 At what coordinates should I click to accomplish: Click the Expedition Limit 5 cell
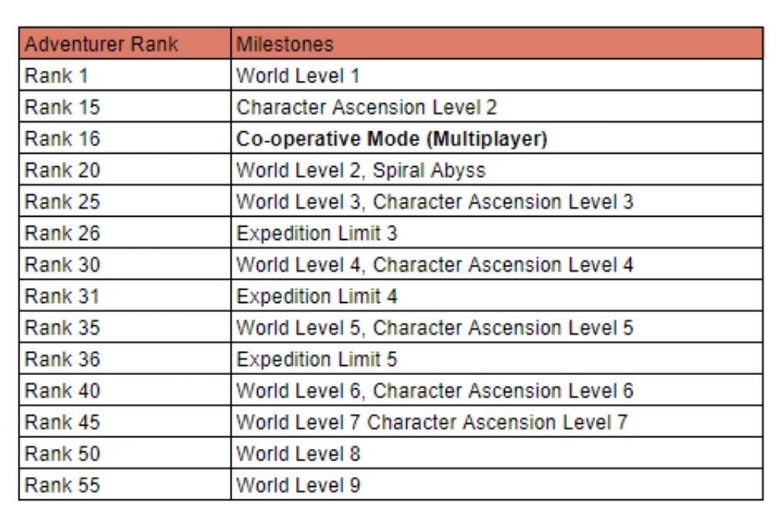[x=497, y=358]
